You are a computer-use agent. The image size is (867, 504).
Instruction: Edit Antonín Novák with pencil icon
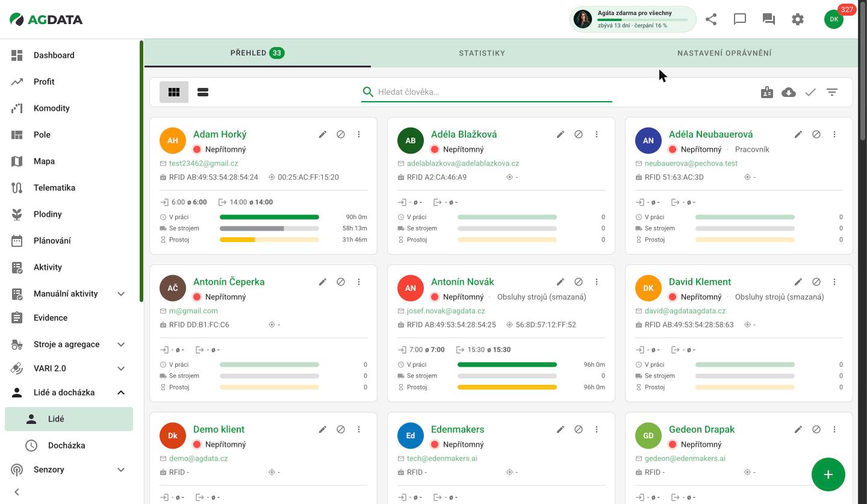(561, 282)
